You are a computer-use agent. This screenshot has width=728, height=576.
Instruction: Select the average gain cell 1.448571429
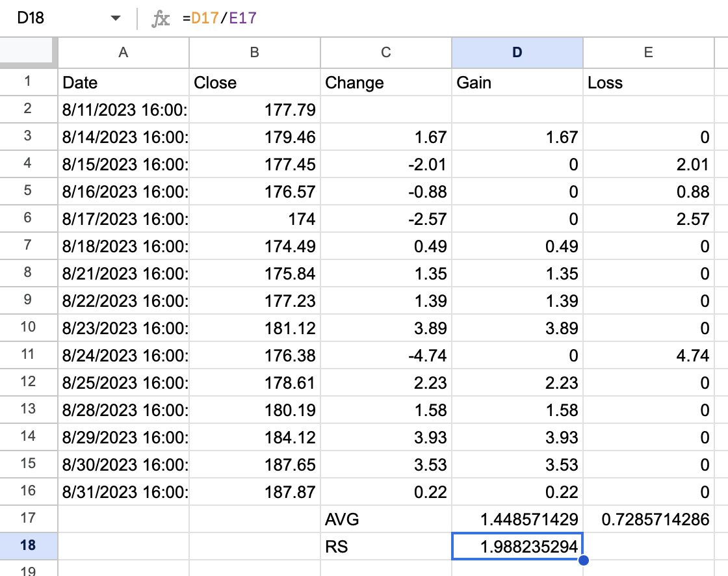point(517,519)
